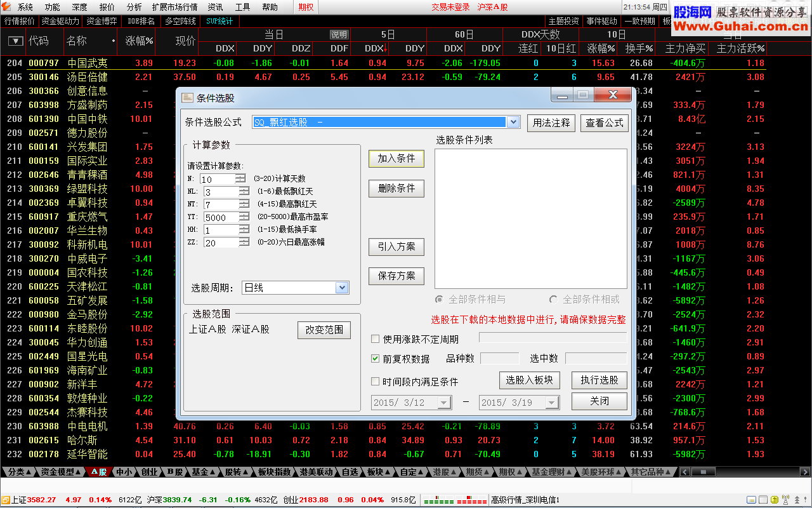Adjust NL 最低飘红天 spinner
This screenshot has width=812, height=508.
[244, 192]
